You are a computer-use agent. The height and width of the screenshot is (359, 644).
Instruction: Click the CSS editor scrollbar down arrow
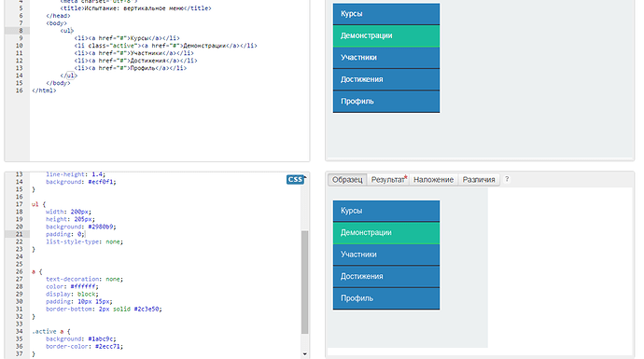[305, 354]
